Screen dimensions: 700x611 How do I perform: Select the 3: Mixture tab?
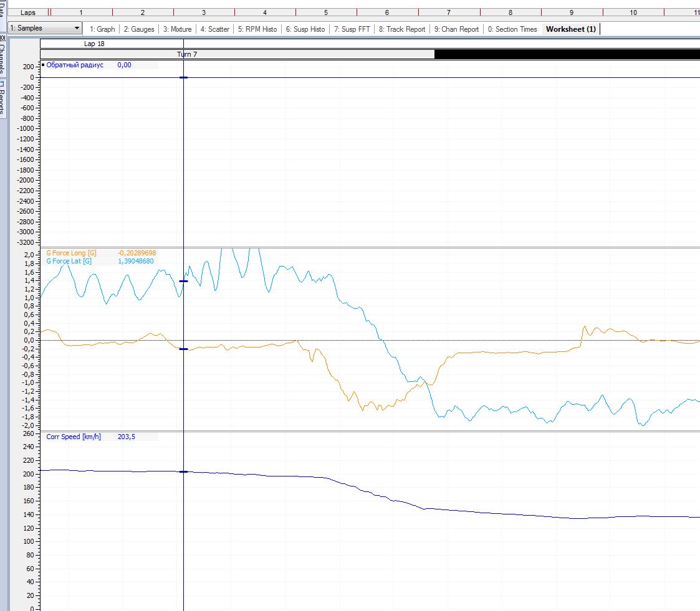[x=177, y=29]
